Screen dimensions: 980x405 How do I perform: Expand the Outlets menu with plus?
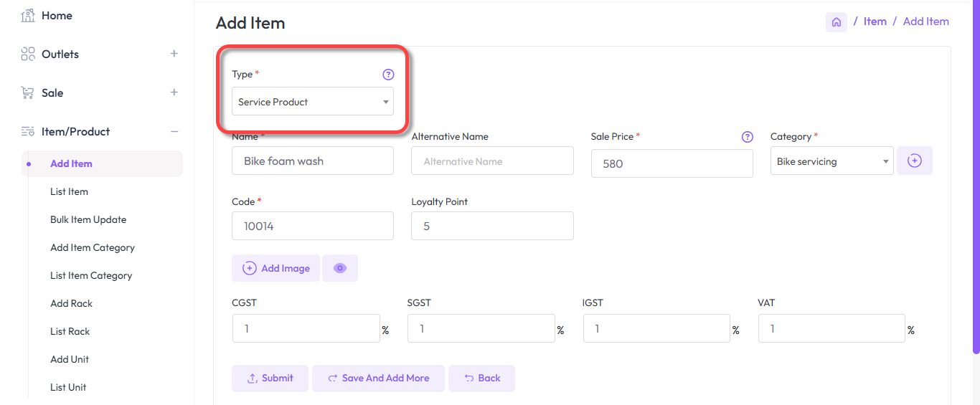pyautogui.click(x=174, y=54)
